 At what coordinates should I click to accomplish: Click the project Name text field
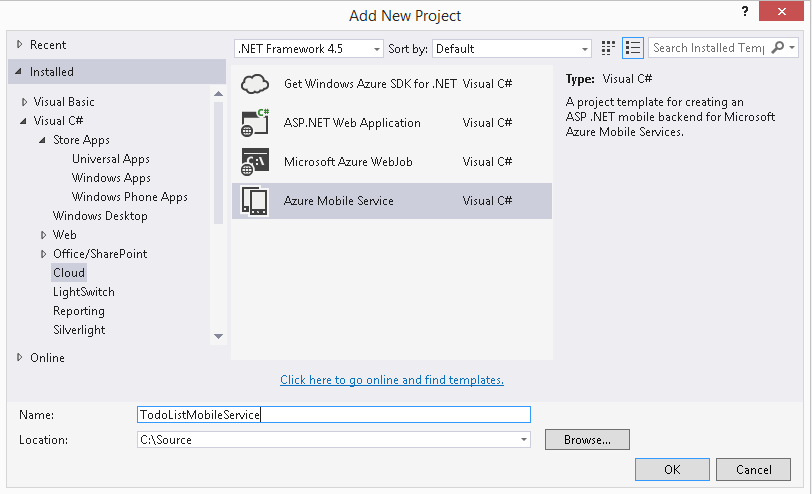coord(333,414)
